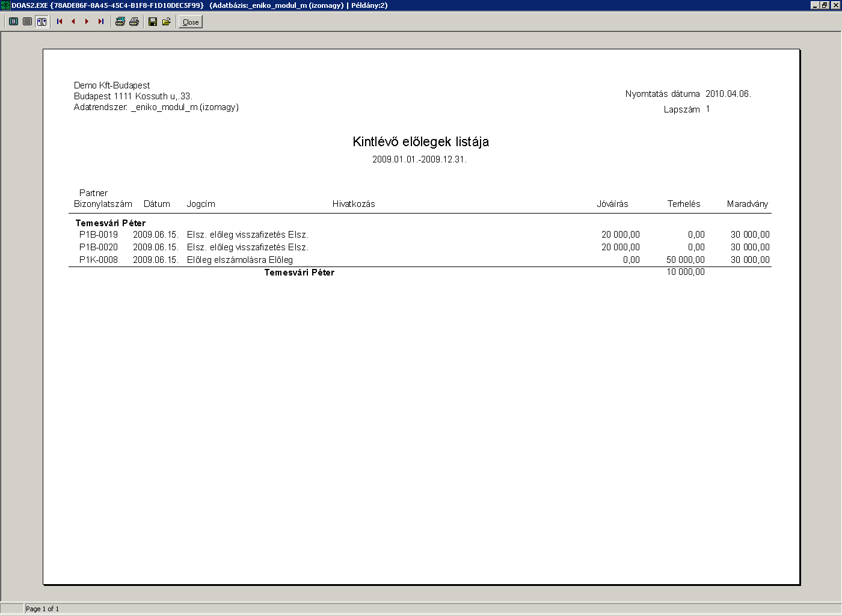842x616 pixels.
Task: Click the DOAS2.EXE title bar app icon
Action: [x=5, y=5]
